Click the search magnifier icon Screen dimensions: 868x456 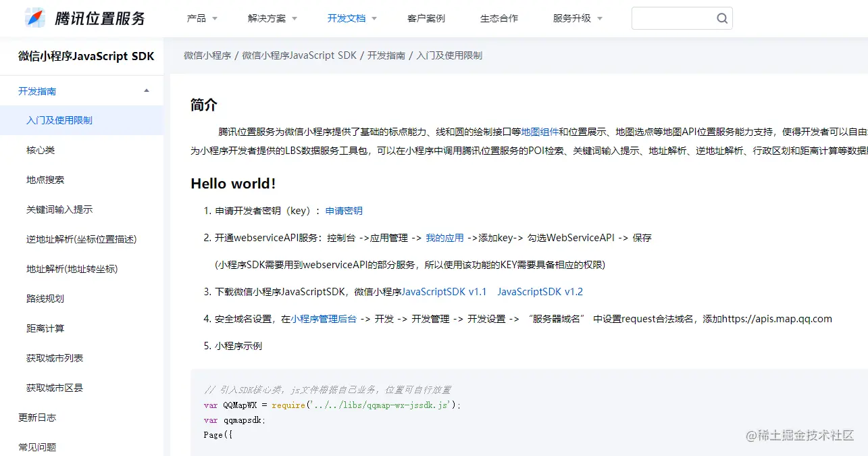point(722,18)
